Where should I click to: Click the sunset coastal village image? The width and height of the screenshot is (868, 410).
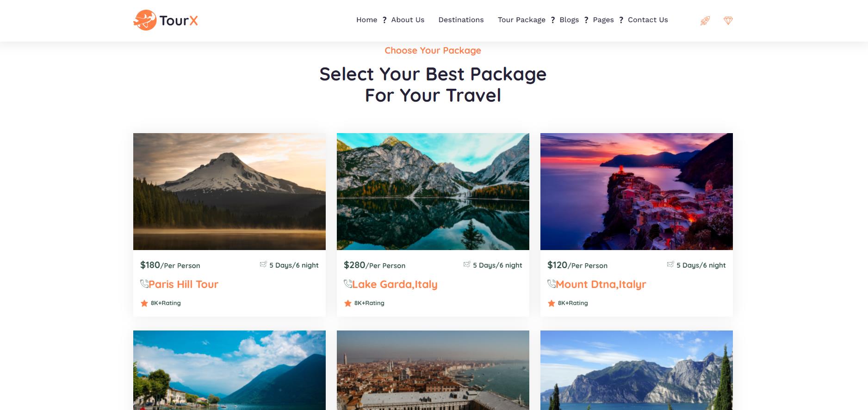pyautogui.click(x=637, y=191)
